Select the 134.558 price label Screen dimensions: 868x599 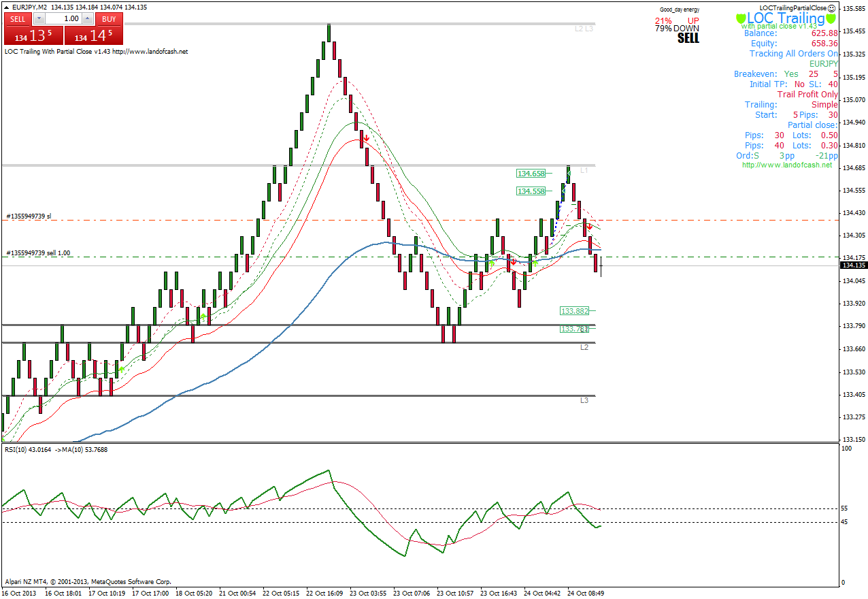tap(531, 191)
